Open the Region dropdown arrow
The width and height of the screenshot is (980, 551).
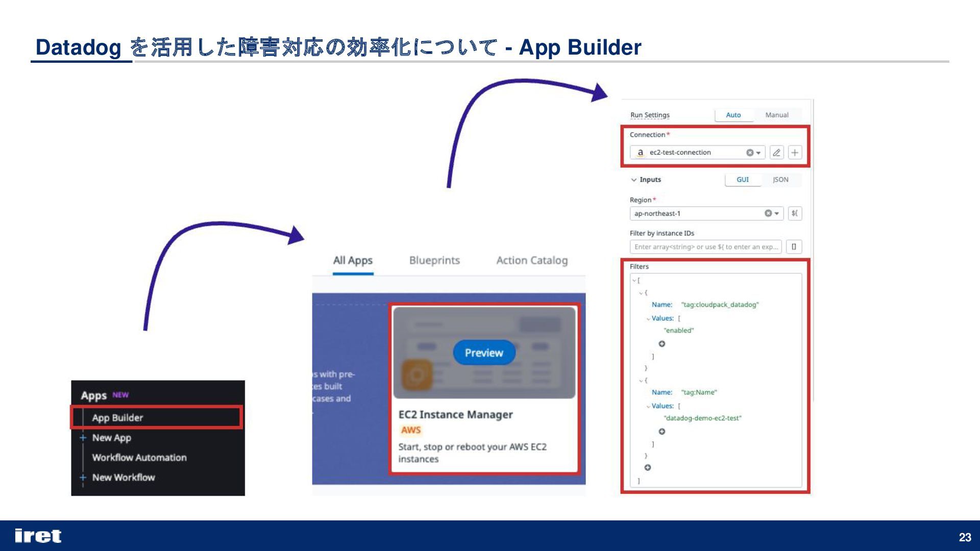(x=777, y=214)
